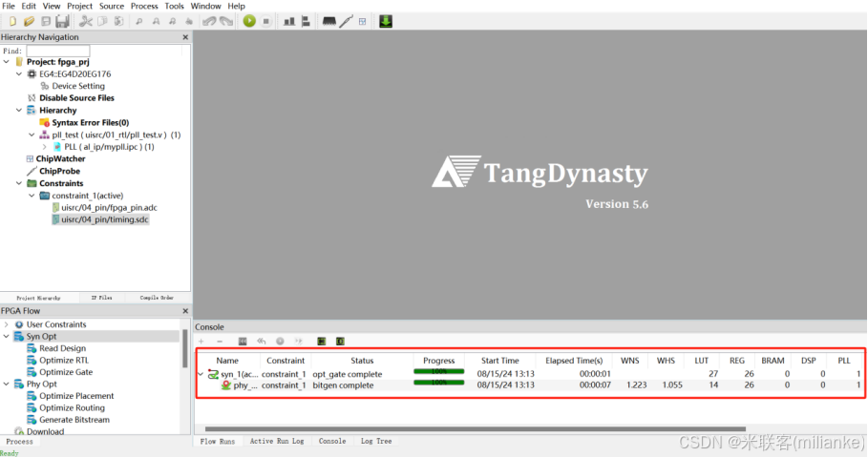Select ChipWatcher in the hierarchy tree
The image size is (868, 457).
click(x=60, y=158)
